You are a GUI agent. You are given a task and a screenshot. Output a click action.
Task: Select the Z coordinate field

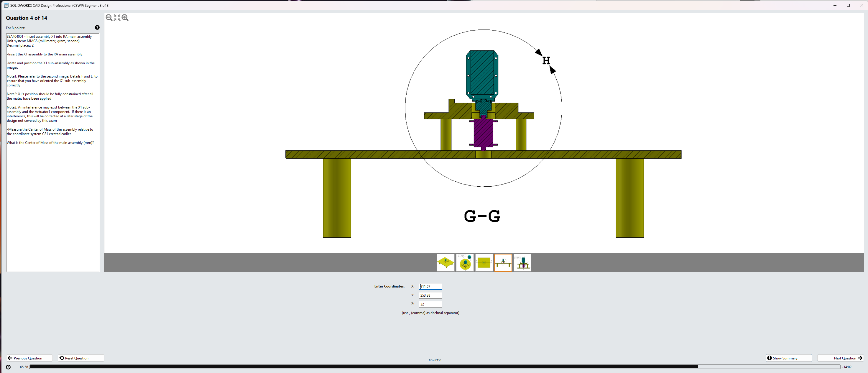430,304
